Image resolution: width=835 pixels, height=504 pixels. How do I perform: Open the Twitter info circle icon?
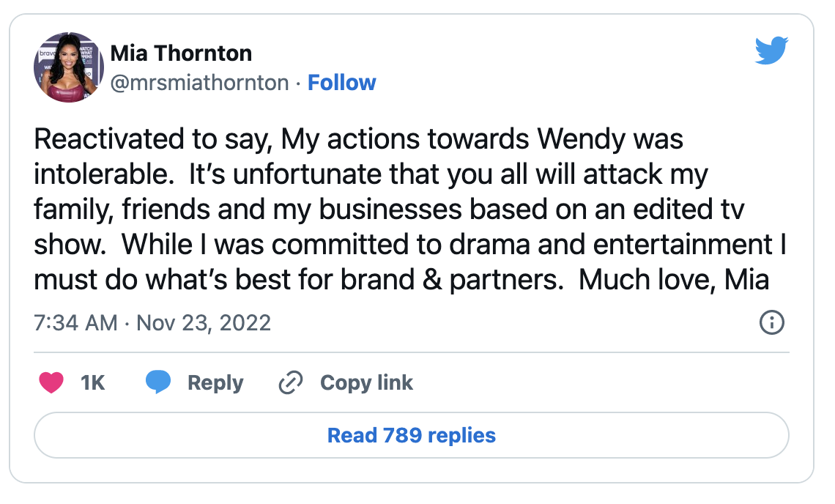tap(771, 322)
